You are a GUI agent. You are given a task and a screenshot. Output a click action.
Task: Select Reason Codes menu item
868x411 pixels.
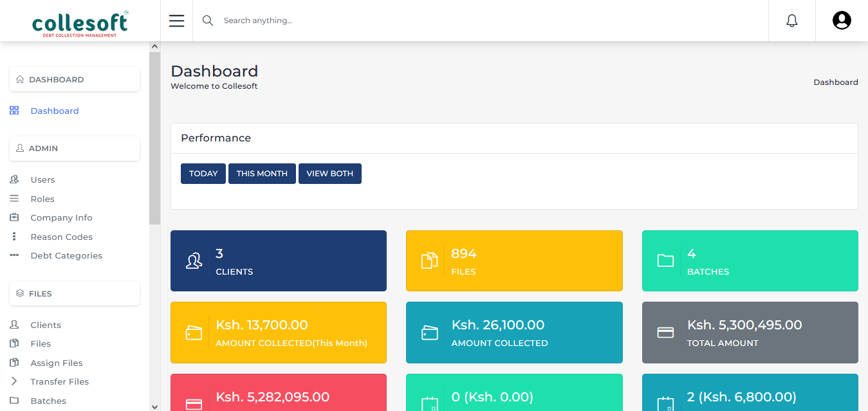pos(61,237)
